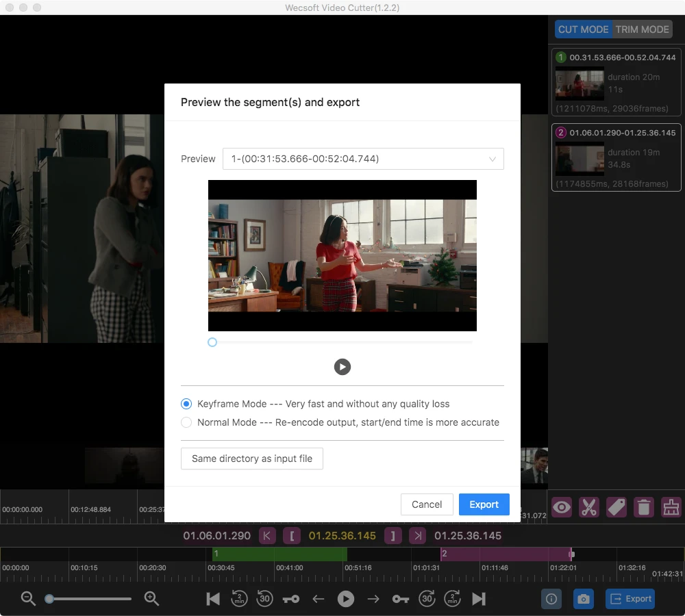
Task: Click the zoom in timeline magnifier
Action: point(151,598)
